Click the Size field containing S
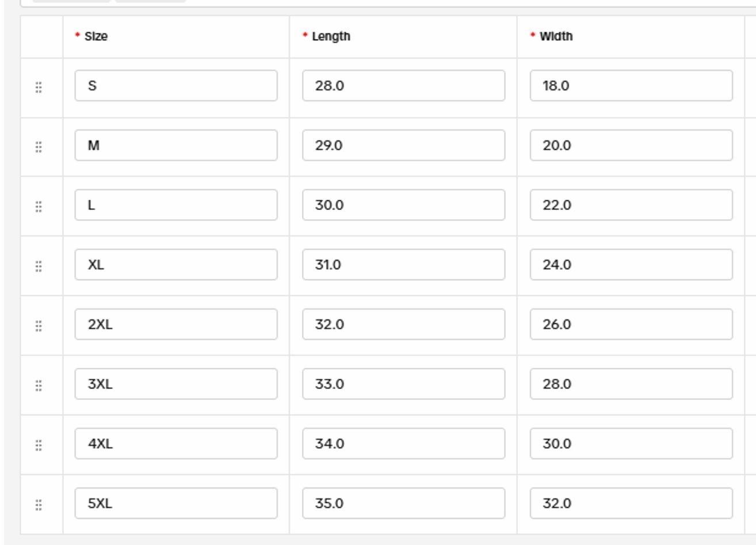 point(175,86)
